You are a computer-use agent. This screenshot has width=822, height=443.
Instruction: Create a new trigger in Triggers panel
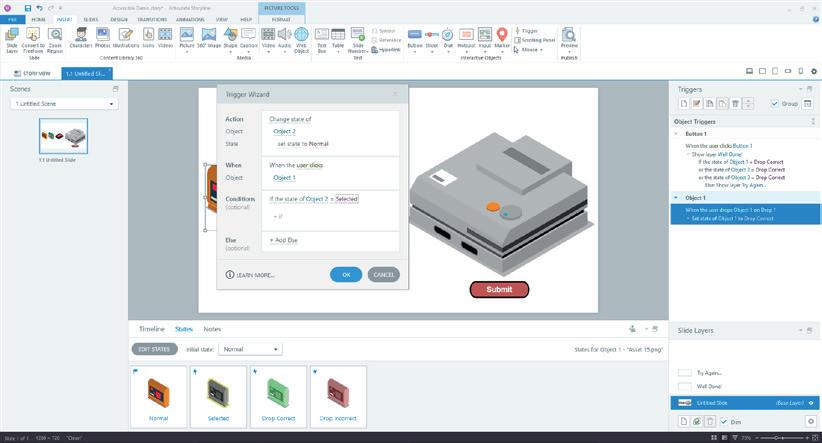click(684, 104)
